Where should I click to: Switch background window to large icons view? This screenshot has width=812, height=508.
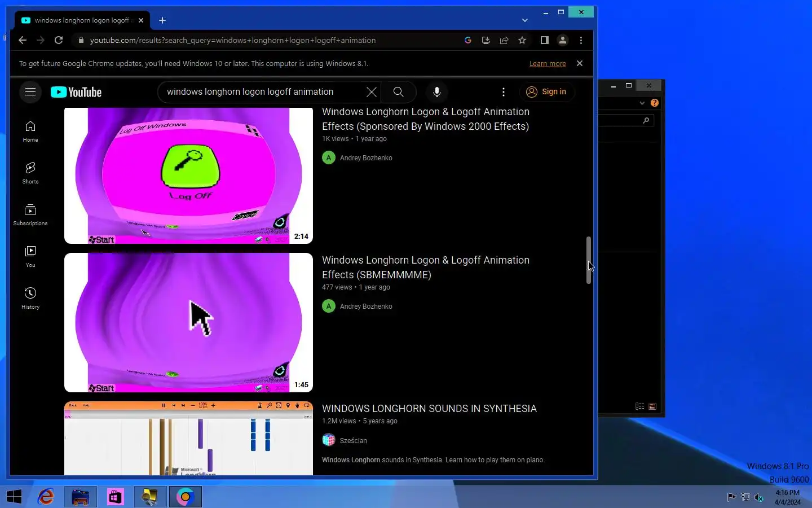tap(652, 406)
